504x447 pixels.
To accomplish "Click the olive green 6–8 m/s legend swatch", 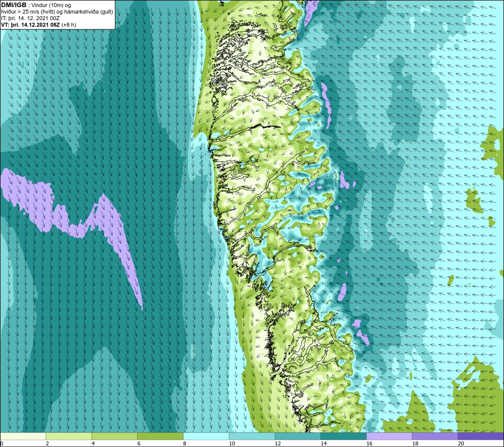I will (x=160, y=436).
